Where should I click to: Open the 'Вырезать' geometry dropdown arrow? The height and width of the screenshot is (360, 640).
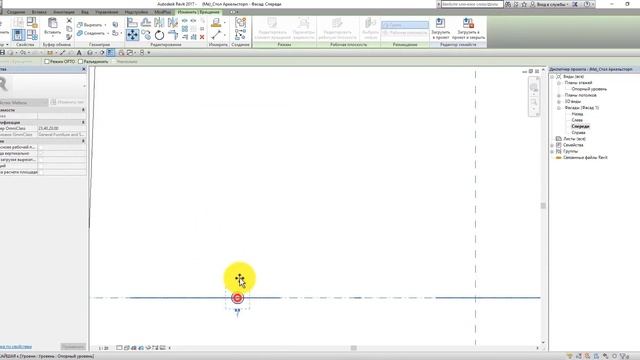pos(105,25)
